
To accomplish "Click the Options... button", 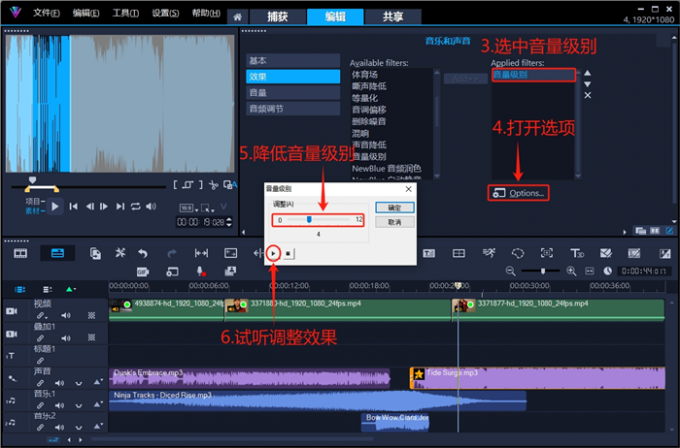I will (519, 193).
